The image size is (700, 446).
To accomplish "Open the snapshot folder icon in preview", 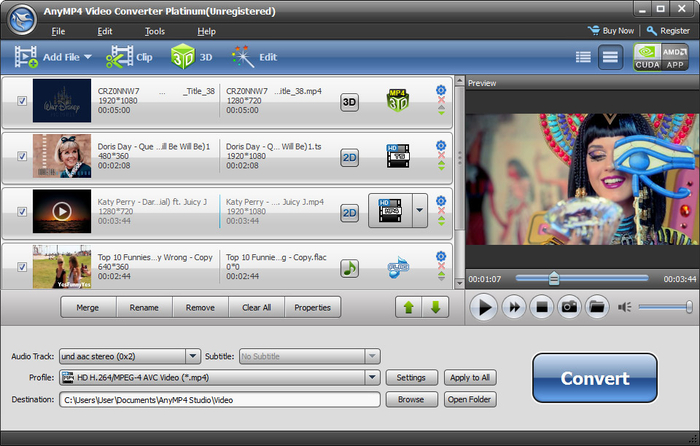I will point(596,307).
